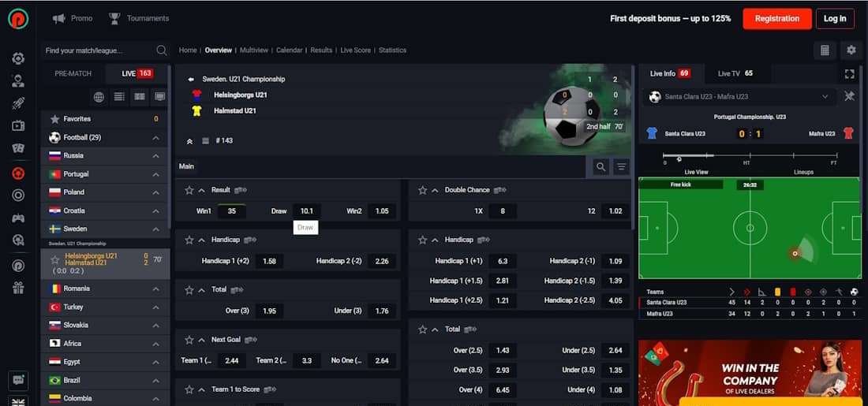Open the Tournaments trophy link
The height and width of the screenshot is (406, 868).
click(x=139, y=18)
